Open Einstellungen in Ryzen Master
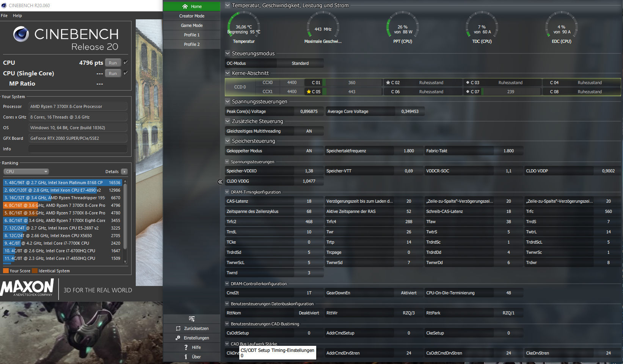This screenshot has width=623, height=364. [192, 338]
